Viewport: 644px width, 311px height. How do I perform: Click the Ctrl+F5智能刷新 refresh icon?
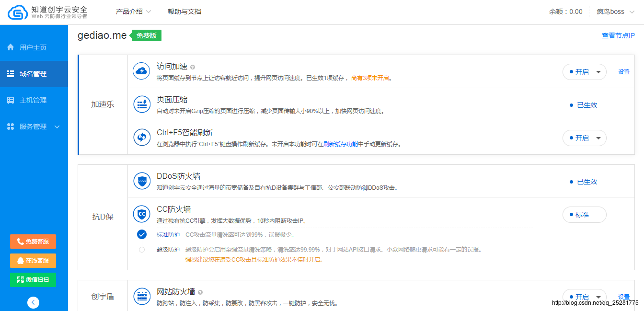pos(141,138)
